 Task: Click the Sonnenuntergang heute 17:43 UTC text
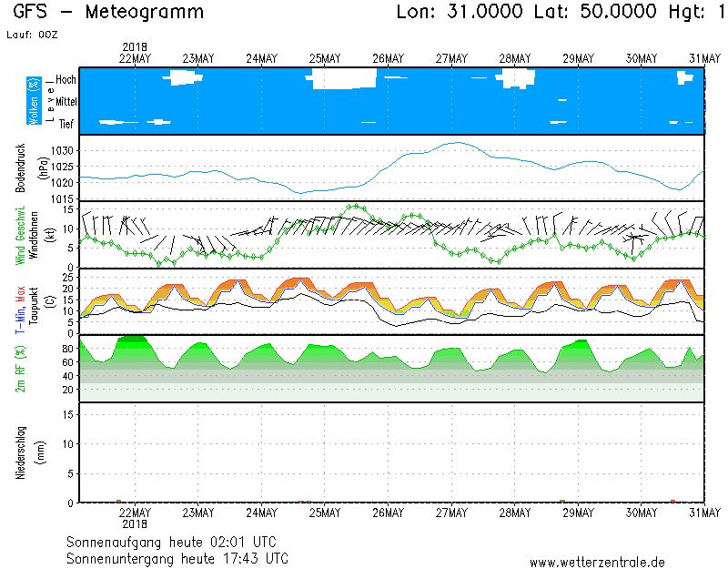(x=177, y=557)
